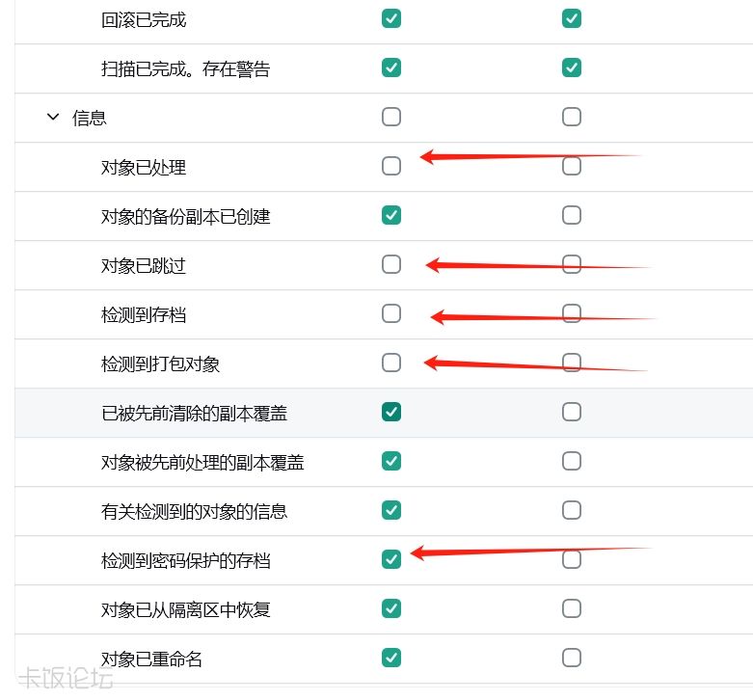Tick second-column box for 对象被先前处理的副本覆盖

tap(572, 461)
